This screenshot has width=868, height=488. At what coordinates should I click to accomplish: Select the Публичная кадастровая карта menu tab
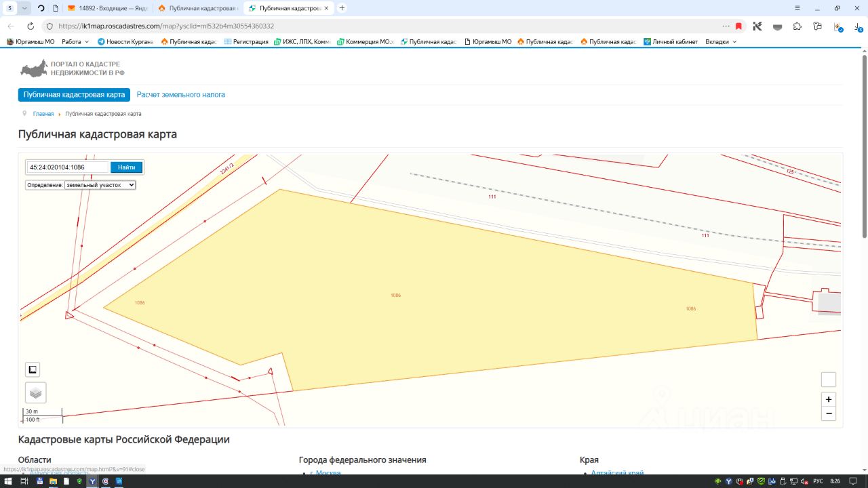74,95
